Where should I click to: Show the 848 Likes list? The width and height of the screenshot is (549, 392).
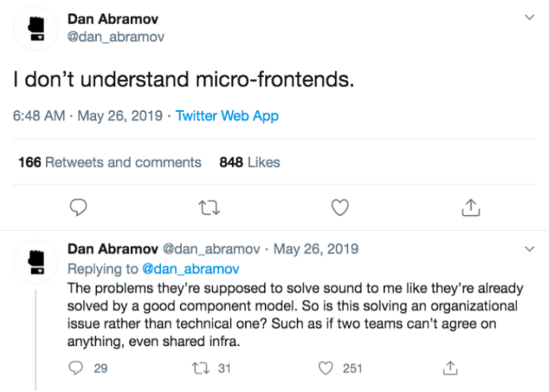[249, 162]
